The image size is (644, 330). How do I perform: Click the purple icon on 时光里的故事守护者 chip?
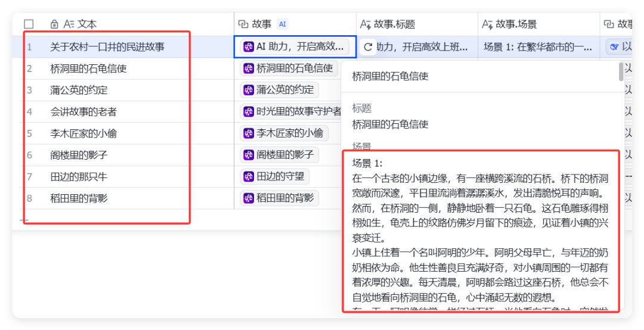(x=249, y=111)
